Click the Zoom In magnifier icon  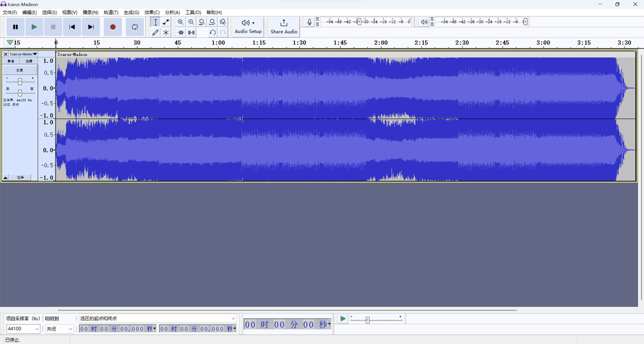pos(180,22)
